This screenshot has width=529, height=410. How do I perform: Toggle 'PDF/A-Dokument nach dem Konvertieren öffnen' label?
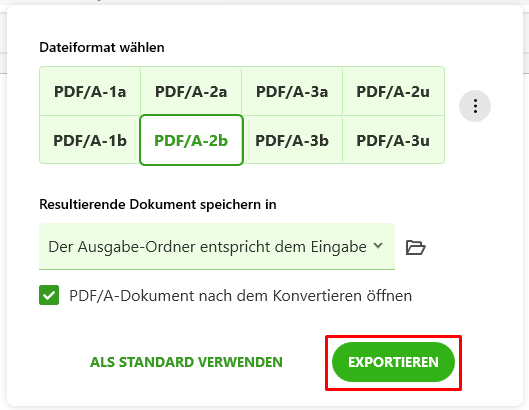pyautogui.click(x=241, y=296)
